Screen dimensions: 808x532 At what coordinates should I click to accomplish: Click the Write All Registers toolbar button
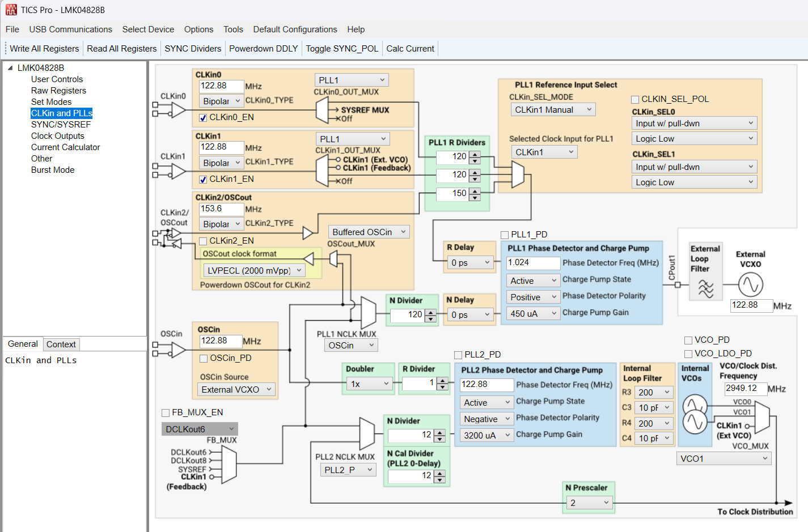[x=44, y=48]
